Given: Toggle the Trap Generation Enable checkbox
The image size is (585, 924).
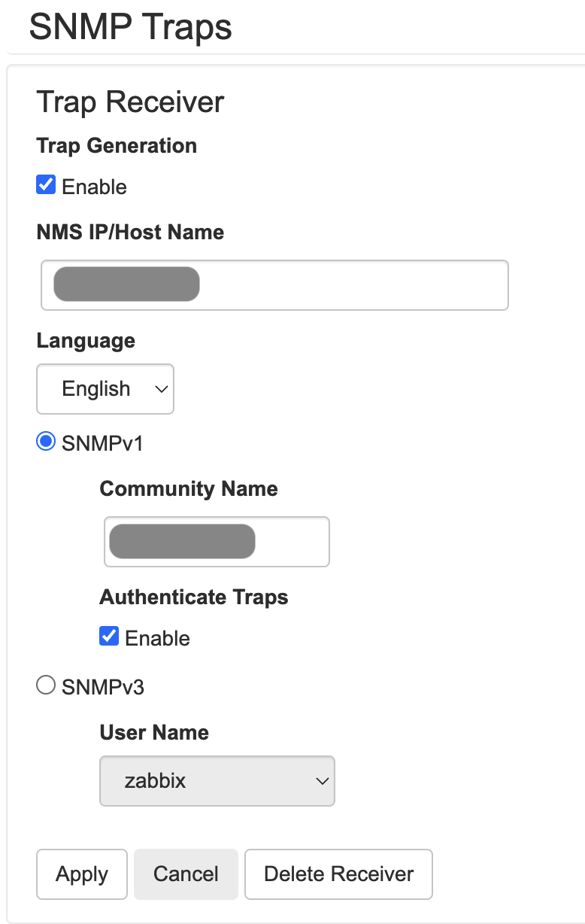Looking at the screenshot, I should point(46,185).
